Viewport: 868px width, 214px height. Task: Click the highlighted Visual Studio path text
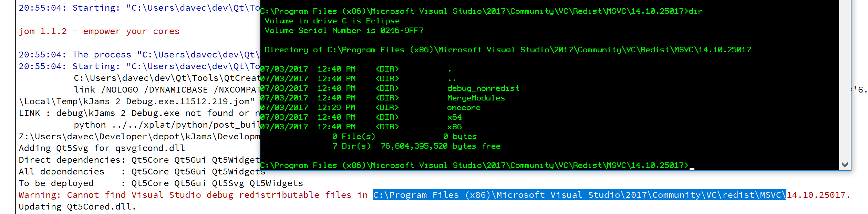coord(579,195)
